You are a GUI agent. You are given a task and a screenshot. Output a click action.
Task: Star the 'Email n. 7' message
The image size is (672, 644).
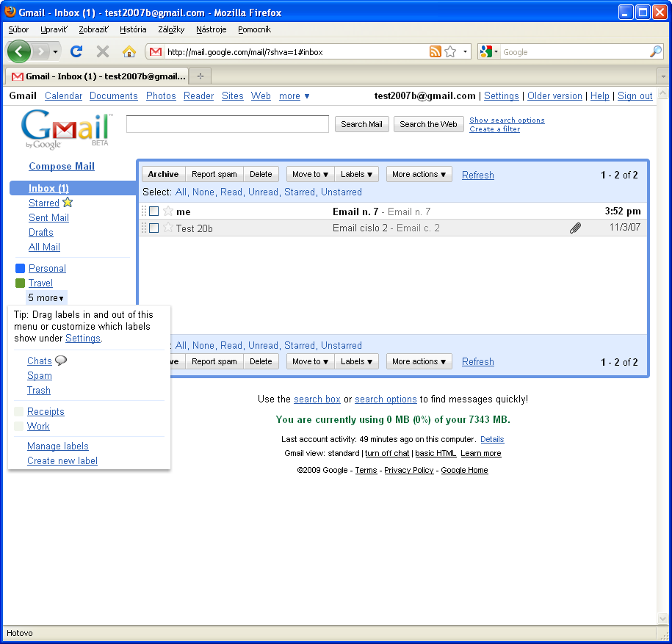coord(168,211)
